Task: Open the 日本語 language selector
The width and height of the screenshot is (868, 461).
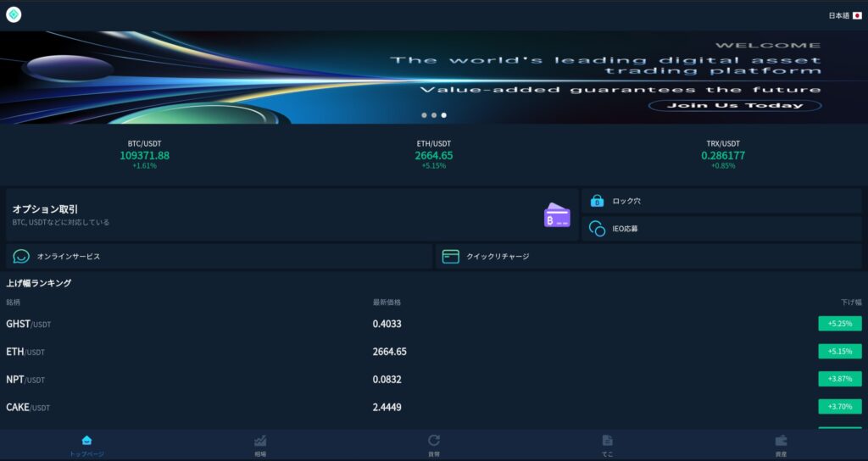Action: [x=845, y=15]
